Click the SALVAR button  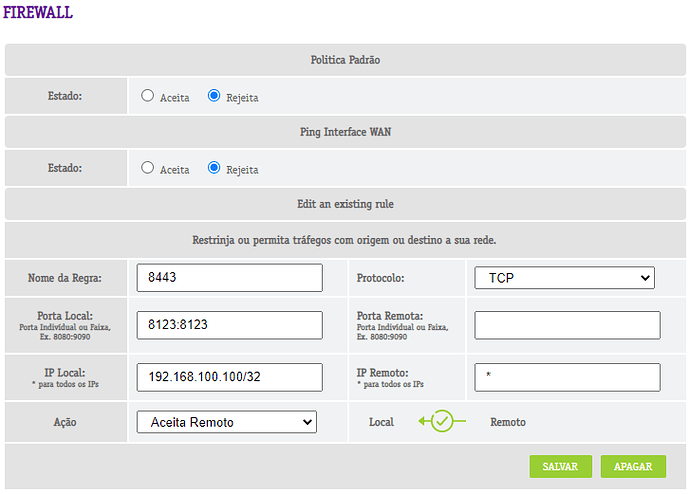[561, 466]
